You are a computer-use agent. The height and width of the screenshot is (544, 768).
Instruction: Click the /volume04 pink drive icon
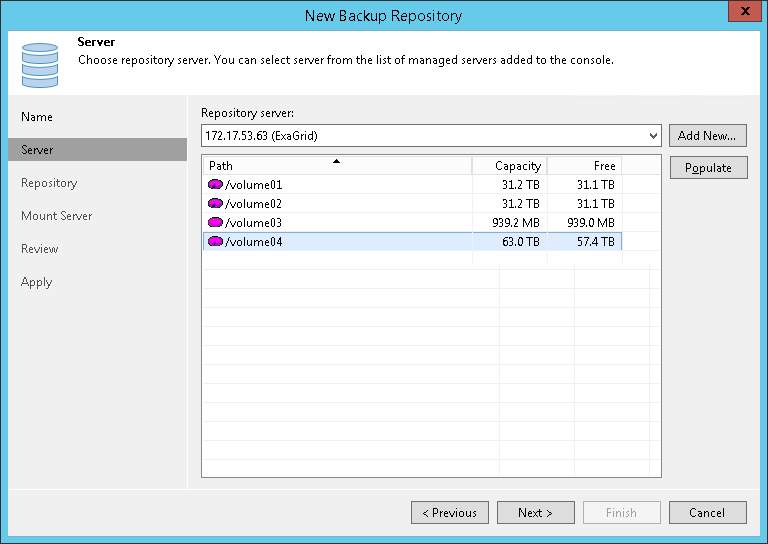(216, 241)
